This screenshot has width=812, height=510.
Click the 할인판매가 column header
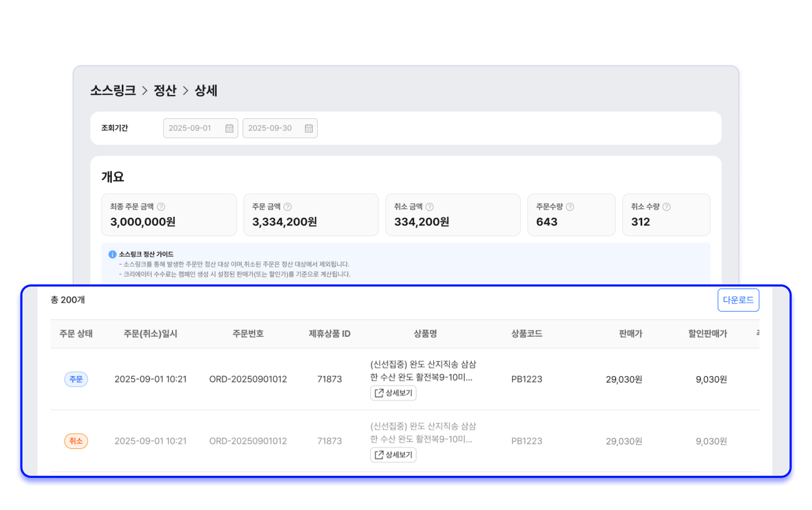point(708,334)
